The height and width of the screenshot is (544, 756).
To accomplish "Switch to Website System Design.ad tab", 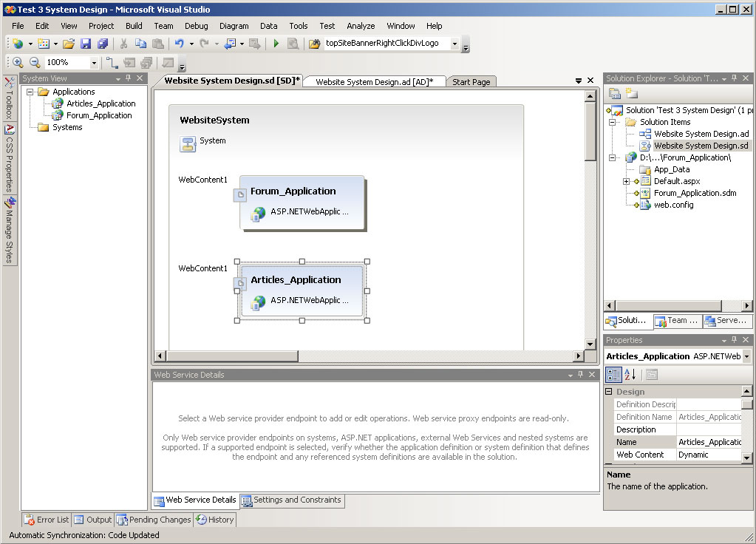I will 375,82.
